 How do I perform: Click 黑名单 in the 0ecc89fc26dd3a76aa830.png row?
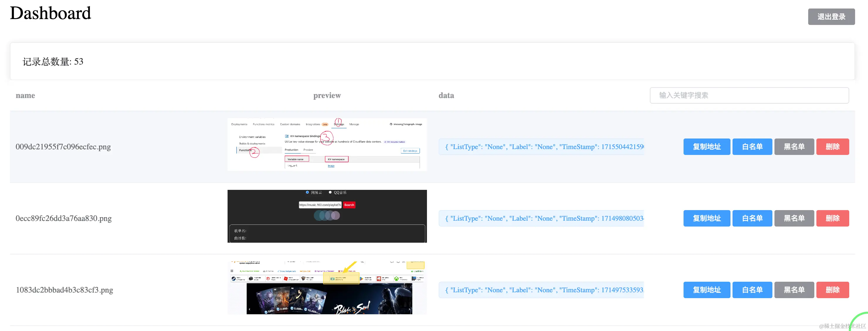pos(794,218)
